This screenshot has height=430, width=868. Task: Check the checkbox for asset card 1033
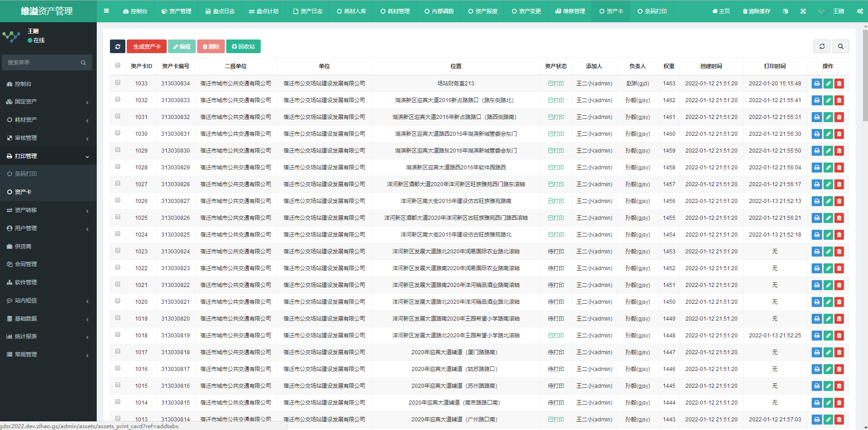(x=118, y=83)
